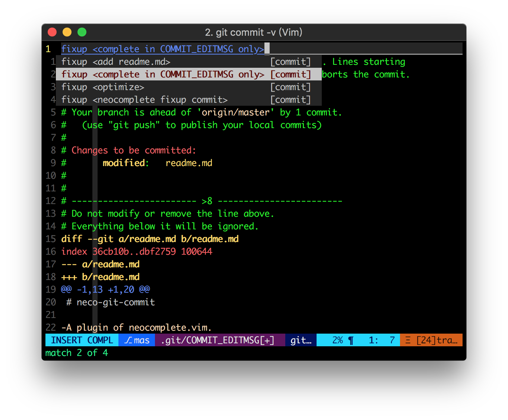The width and height of the screenshot is (508, 420).
Task: Click the '(use "git push" to publish' line
Action: (201, 125)
